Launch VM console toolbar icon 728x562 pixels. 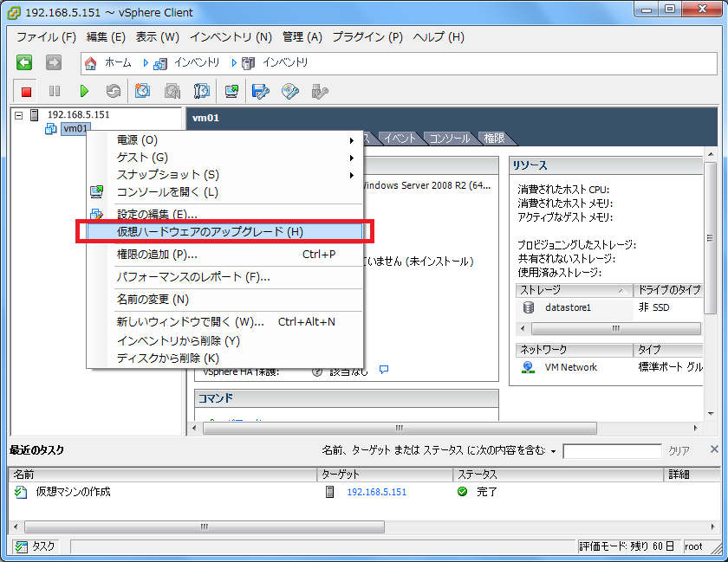231,92
